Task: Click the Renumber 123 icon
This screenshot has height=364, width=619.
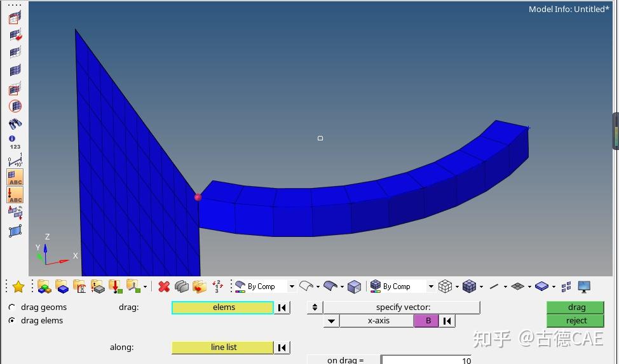Action: (x=217, y=286)
